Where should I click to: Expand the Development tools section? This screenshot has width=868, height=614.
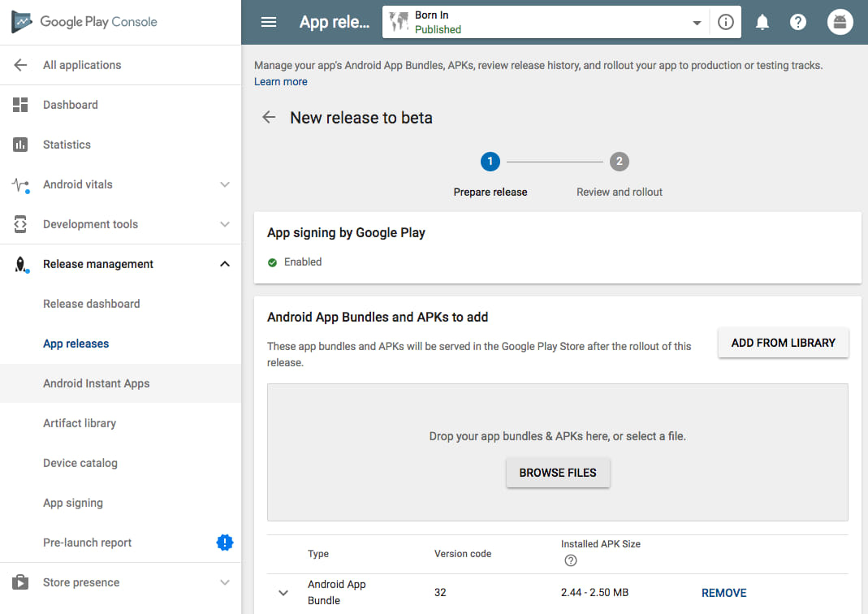[225, 224]
